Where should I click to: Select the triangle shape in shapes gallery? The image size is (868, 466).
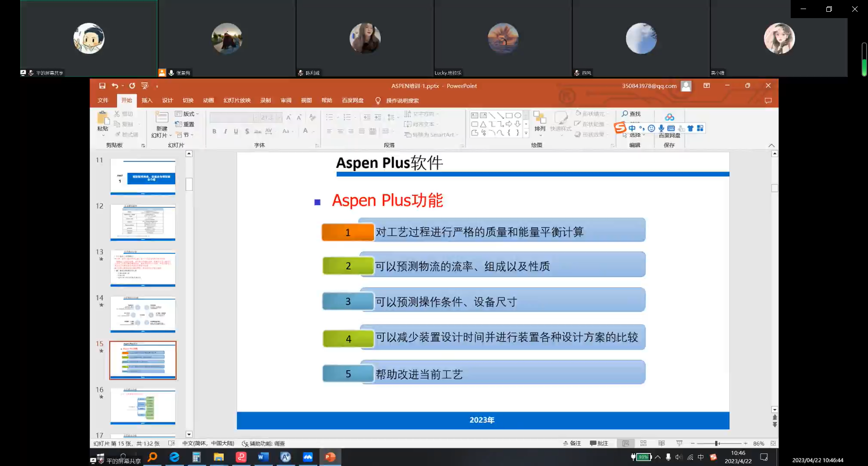[x=483, y=124]
